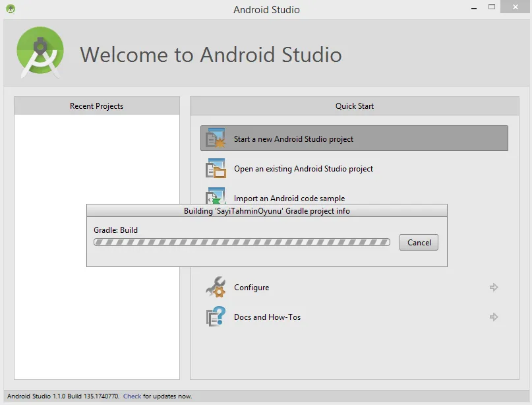Minimize the Android Studio window

coord(473,8)
